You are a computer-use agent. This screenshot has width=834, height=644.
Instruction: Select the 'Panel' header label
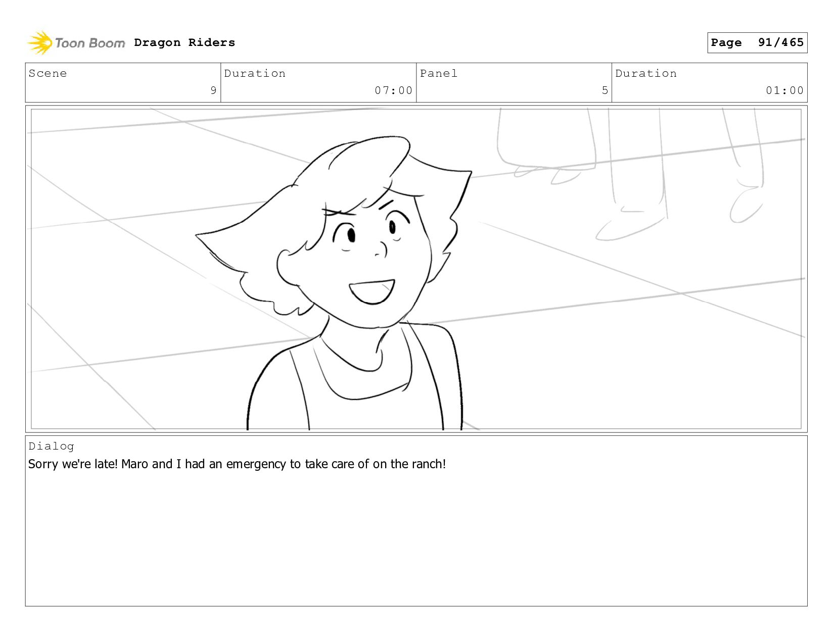click(439, 73)
